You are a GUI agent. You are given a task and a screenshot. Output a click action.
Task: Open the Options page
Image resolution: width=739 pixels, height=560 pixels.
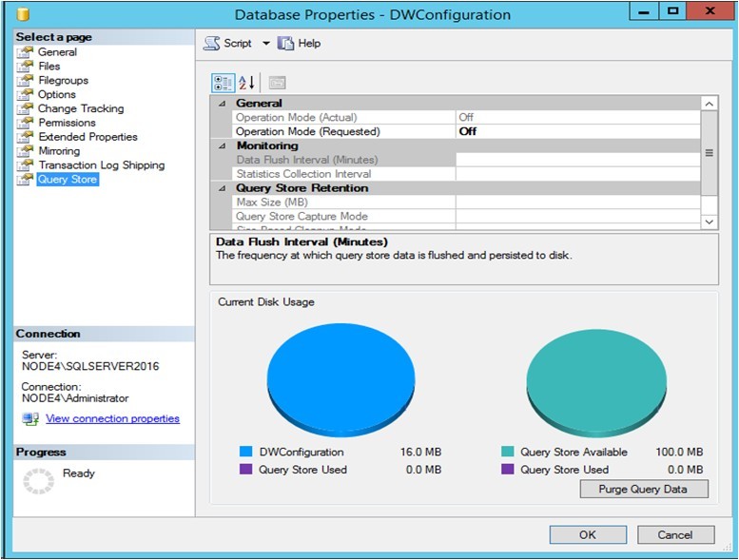pos(56,95)
